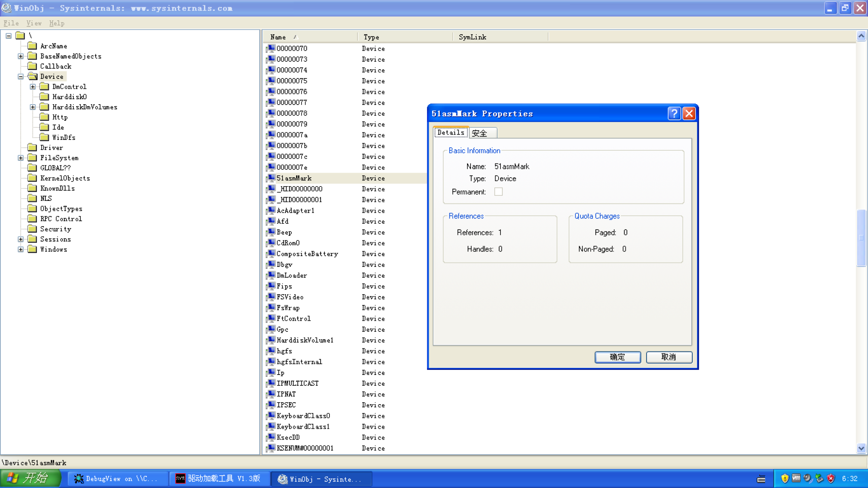The width and height of the screenshot is (868, 488).
Task: Expand the Windows tree node
Action: pyautogui.click(x=20, y=249)
